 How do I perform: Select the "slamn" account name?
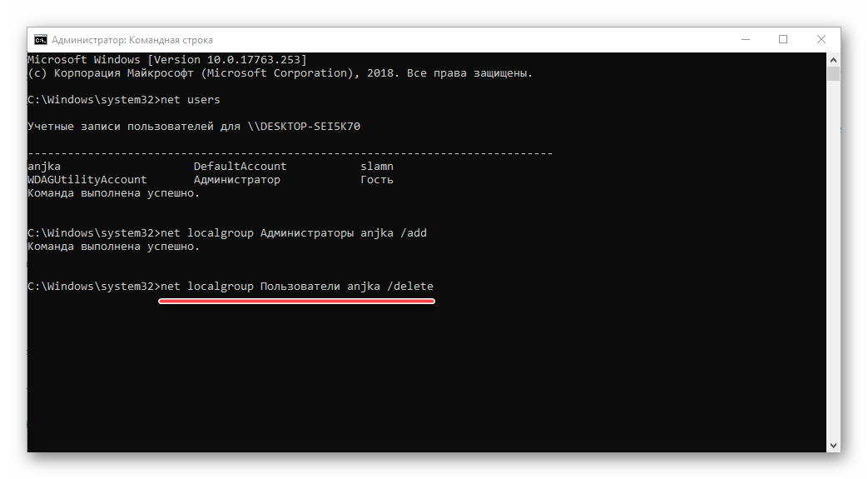pos(377,167)
